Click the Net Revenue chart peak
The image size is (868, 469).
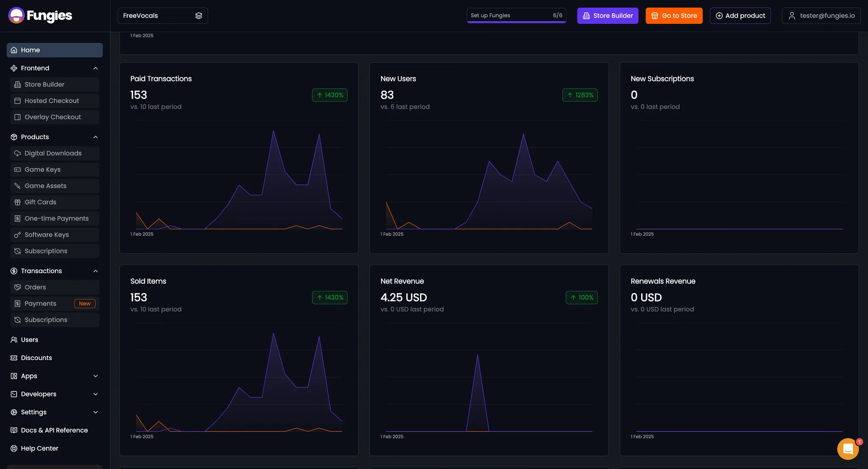pyautogui.click(x=478, y=355)
